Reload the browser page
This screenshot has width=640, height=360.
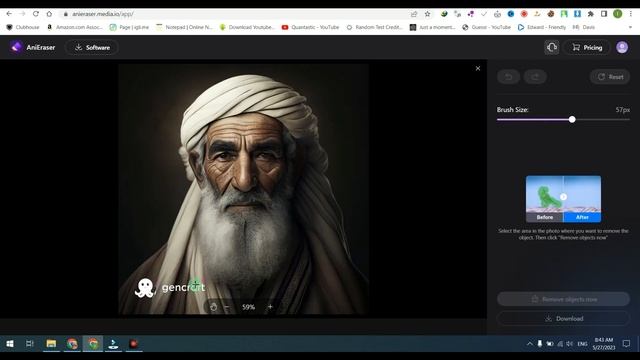pos(36,14)
